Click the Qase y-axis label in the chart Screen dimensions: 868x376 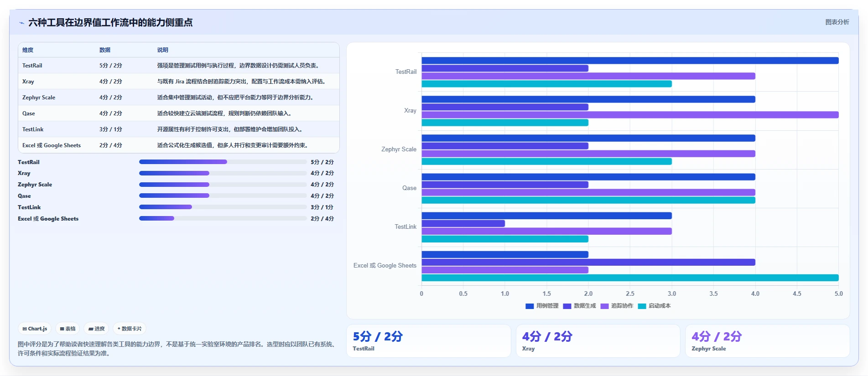(409, 188)
